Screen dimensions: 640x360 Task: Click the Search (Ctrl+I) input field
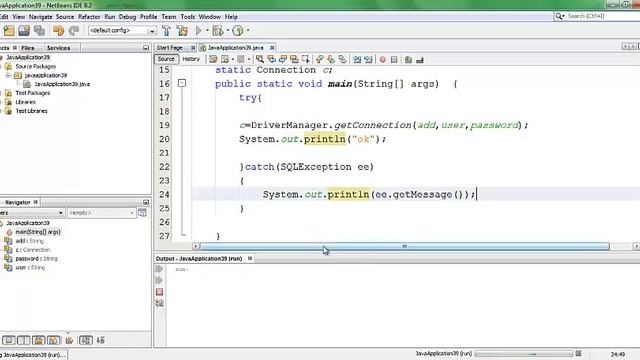click(602, 16)
